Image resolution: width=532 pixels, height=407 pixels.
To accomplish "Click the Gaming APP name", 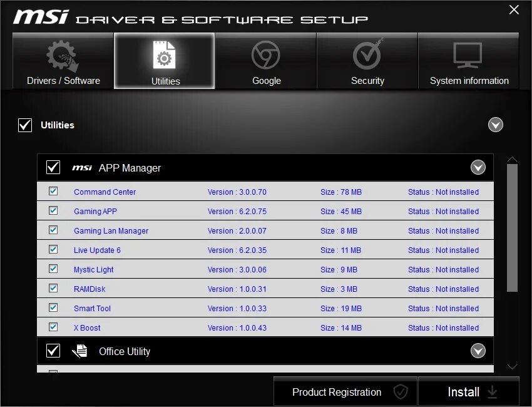I will (95, 211).
